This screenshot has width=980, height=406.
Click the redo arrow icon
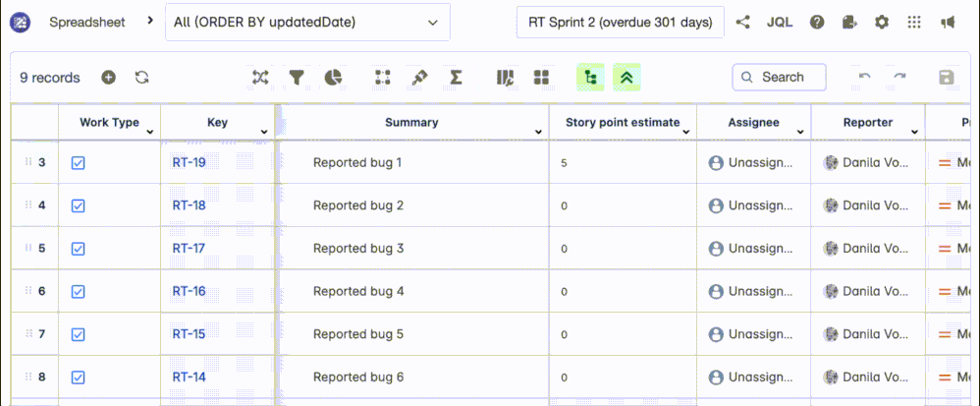pos(899,77)
